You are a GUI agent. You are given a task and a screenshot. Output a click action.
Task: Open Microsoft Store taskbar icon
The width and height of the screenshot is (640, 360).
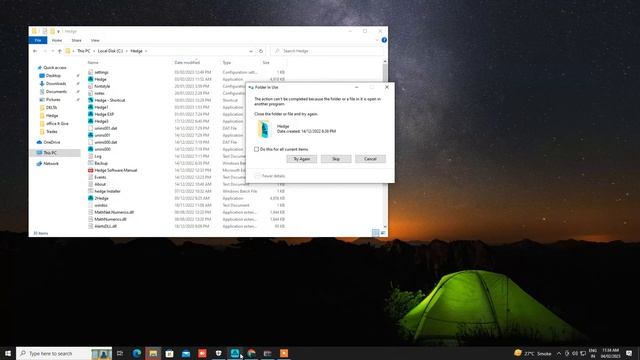tap(169, 353)
